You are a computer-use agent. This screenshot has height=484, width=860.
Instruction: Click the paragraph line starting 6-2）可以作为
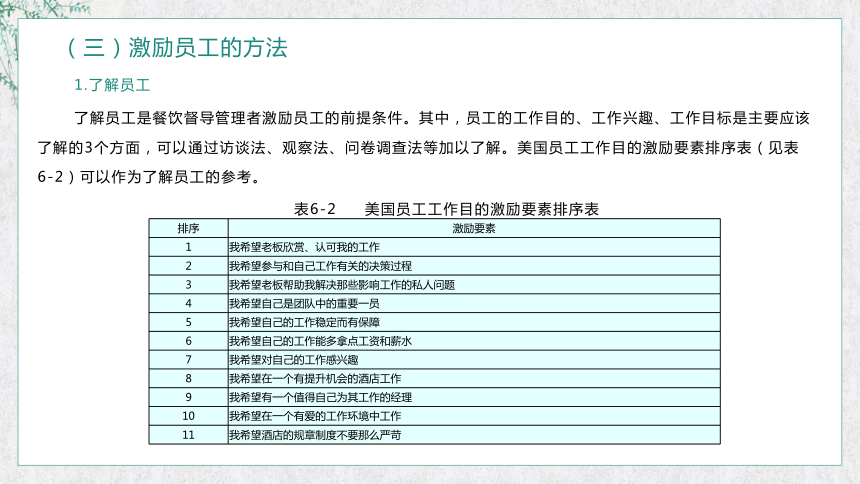point(150,177)
